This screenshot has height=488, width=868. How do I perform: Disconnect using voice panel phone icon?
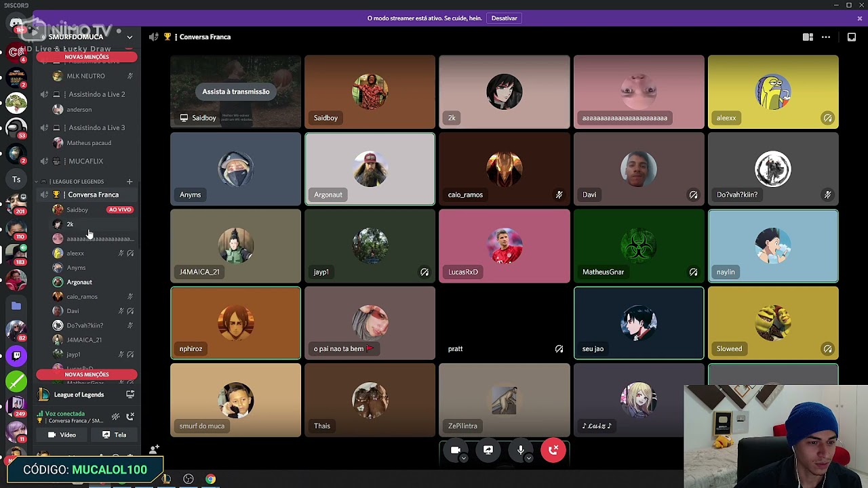[130, 417]
